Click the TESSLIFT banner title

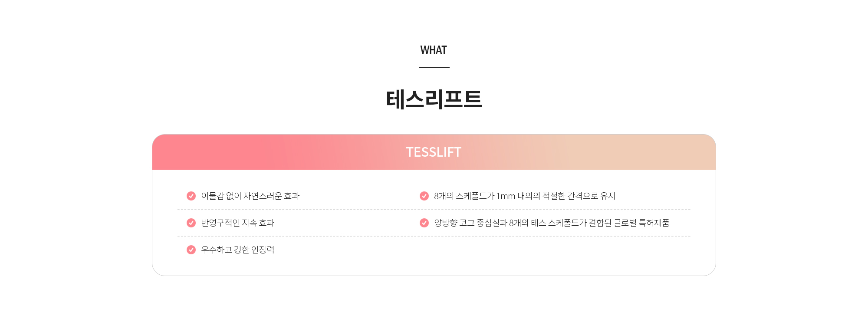click(x=434, y=152)
